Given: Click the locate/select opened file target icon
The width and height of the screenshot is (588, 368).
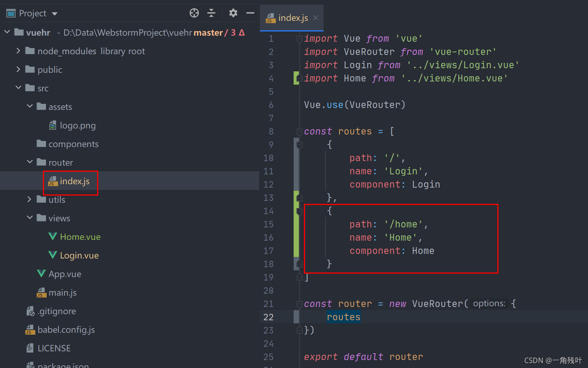Looking at the screenshot, I should (x=194, y=13).
